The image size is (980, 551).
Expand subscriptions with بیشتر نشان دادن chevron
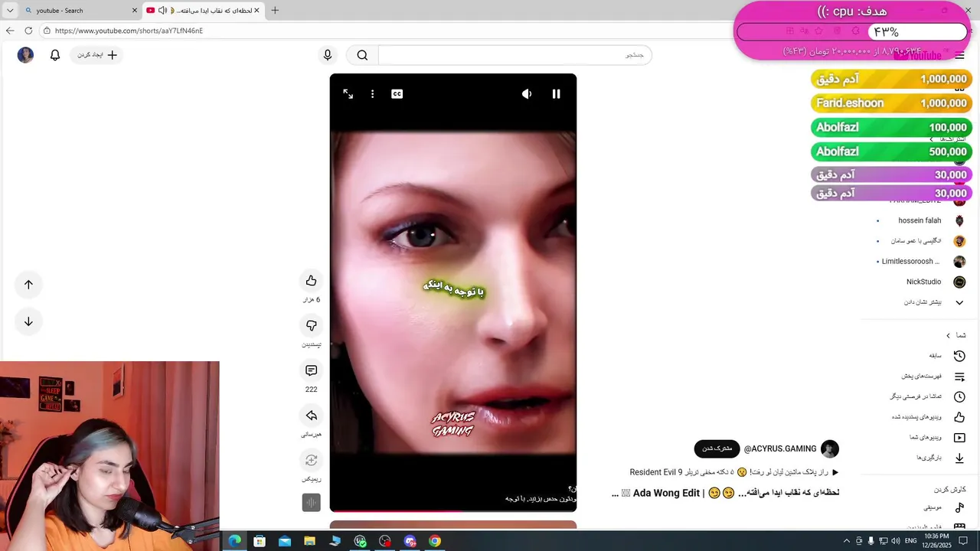pos(959,302)
